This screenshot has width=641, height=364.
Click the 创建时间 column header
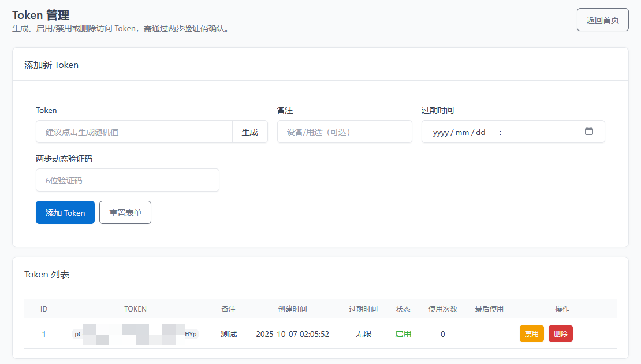(x=292, y=309)
